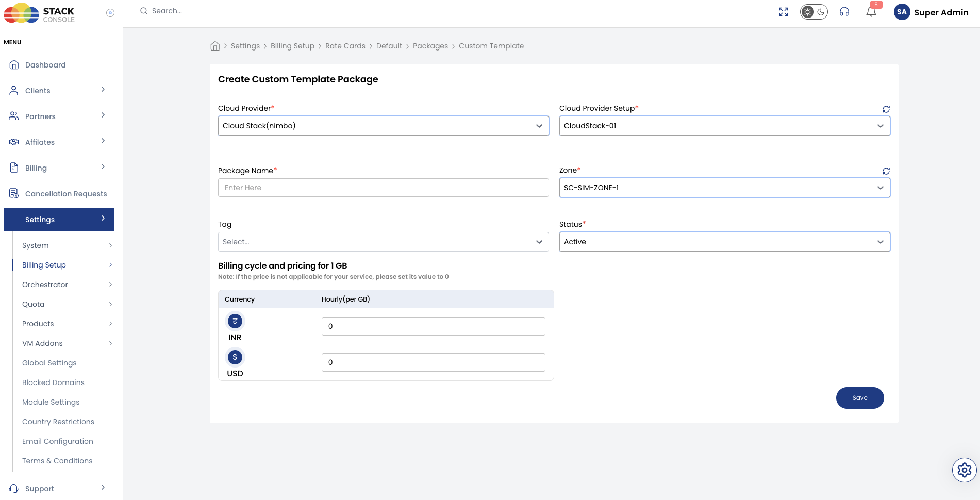Open the Cloud Provider Setup dropdown

725,126
